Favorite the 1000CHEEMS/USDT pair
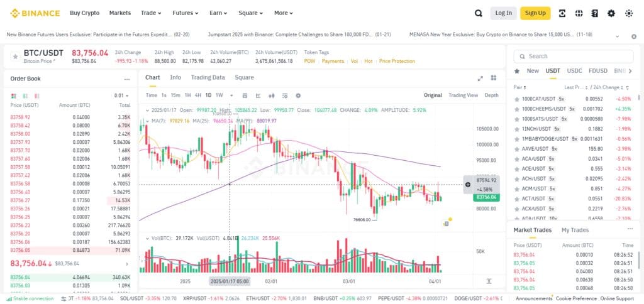The image size is (644, 304). 517,109
